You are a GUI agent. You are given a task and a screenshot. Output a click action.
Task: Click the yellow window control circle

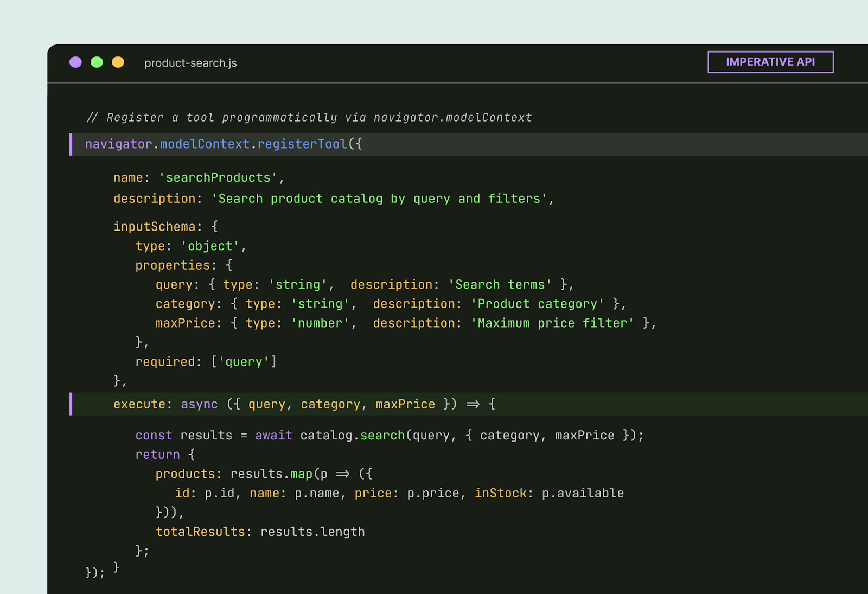[x=118, y=62]
